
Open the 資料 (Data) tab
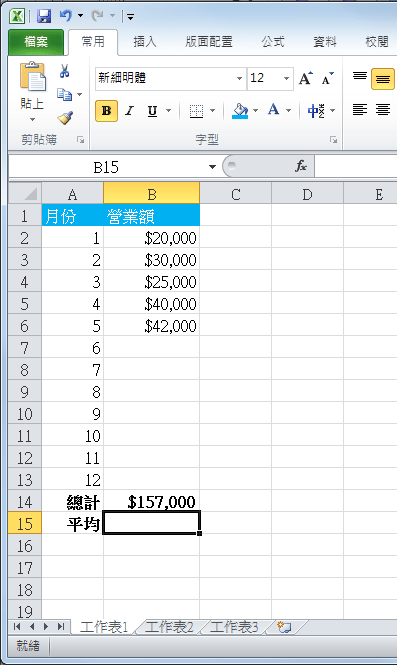coord(324,42)
